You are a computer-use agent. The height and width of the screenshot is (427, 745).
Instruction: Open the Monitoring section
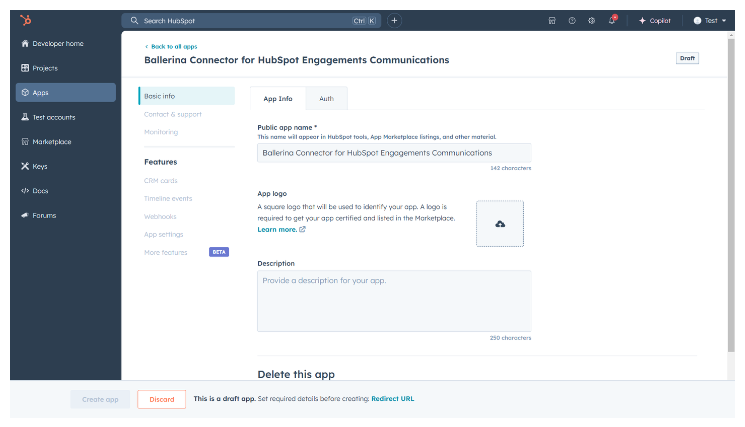161,132
